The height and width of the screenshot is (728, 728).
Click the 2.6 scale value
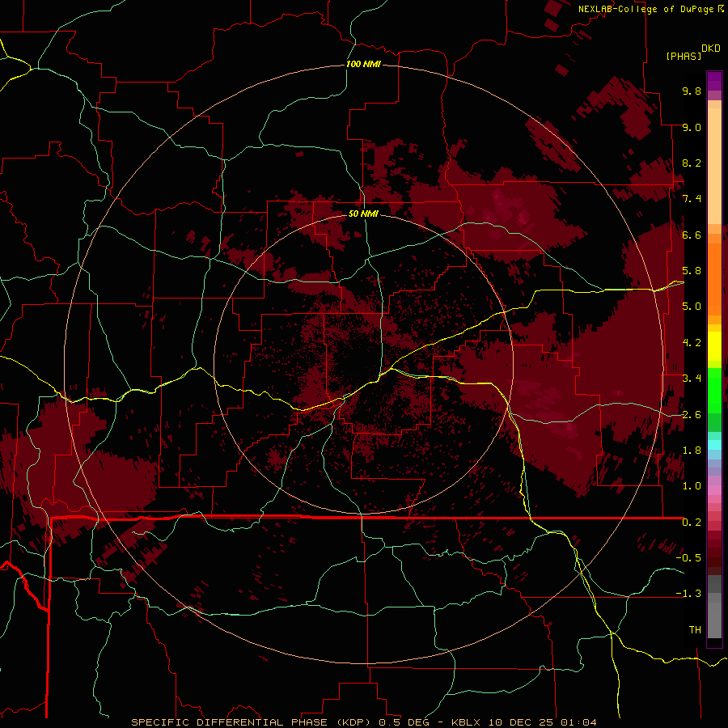[x=692, y=415]
